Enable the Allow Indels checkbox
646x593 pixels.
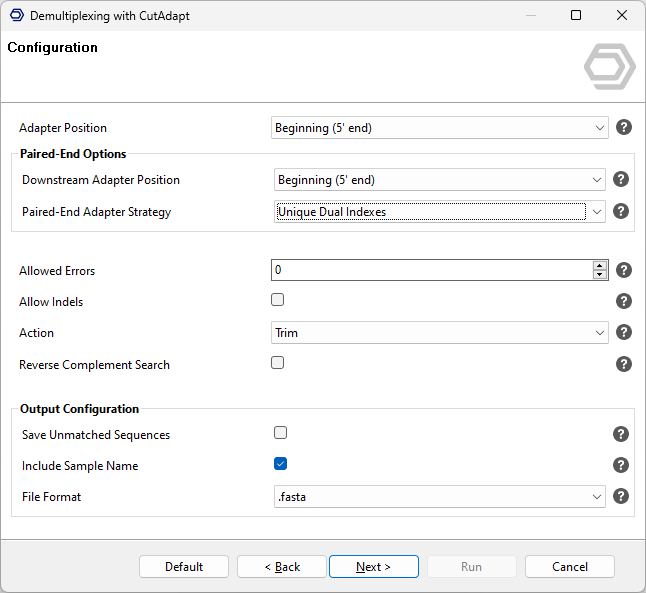pyautogui.click(x=278, y=300)
